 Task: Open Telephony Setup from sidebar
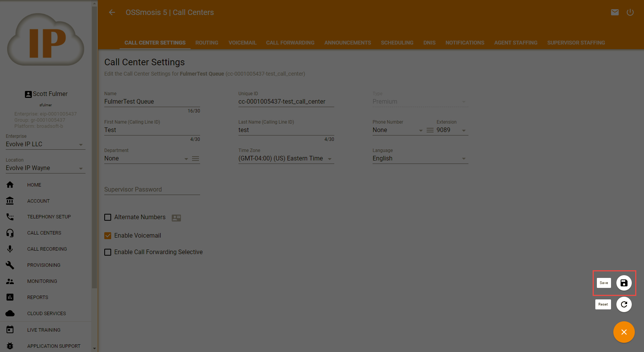(49, 217)
